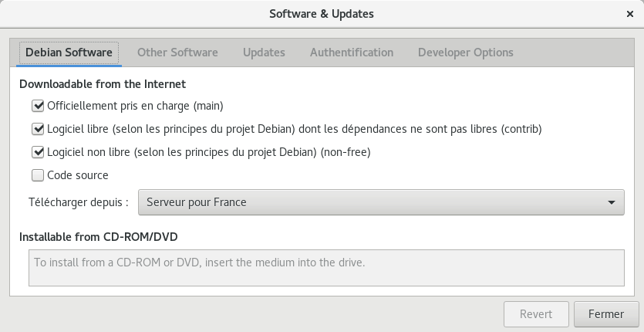Image resolution: width=644 pixels, height=332 pixels.
Task: Click the download server dropdown arrow
Action: 612,202
